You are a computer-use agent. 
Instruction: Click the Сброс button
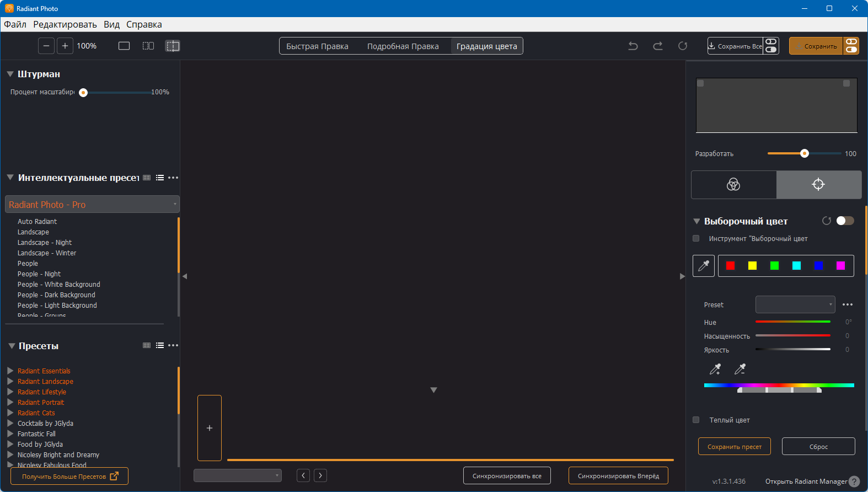(818, 447)
